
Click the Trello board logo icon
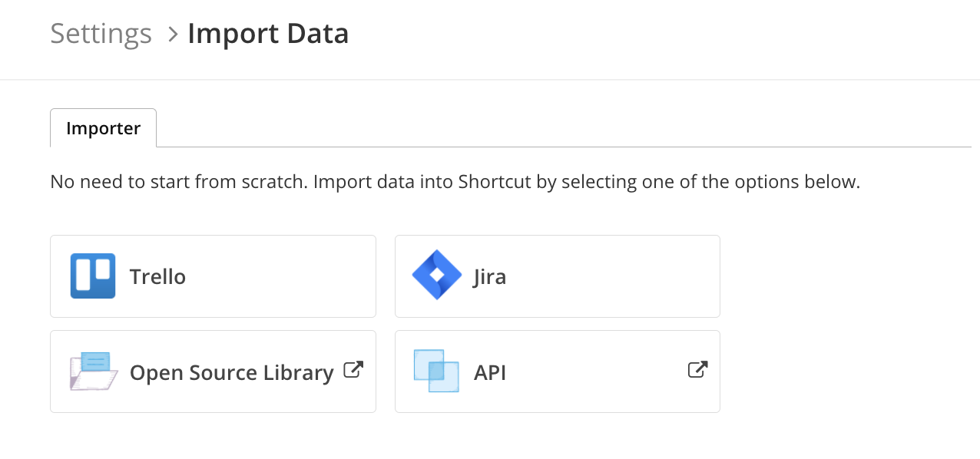click(x=93, y=276)
